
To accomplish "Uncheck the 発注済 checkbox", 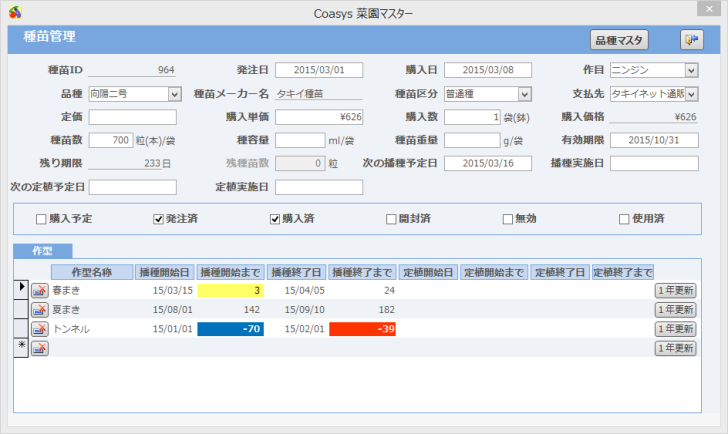I will (x=158, y=220).
